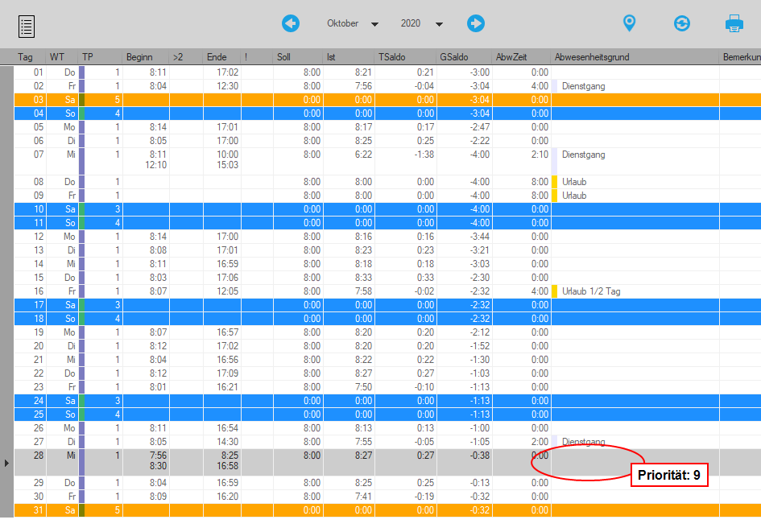Click the TSaldo column header

[391, 57]
